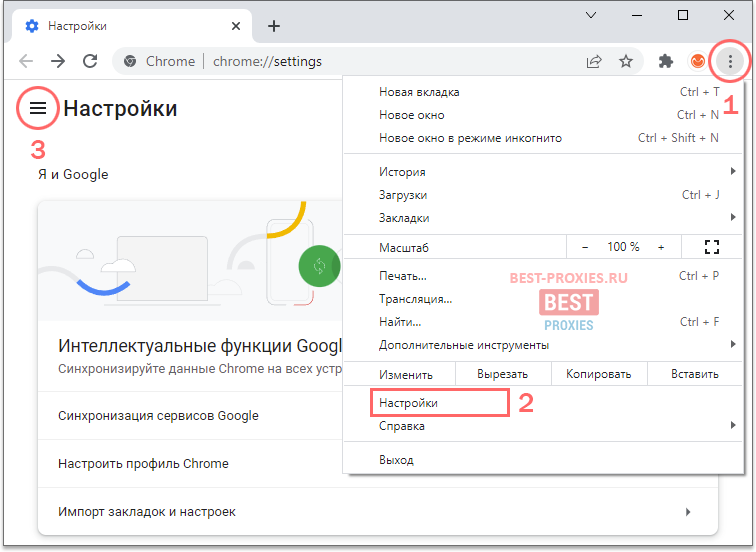
Task: Open Новое окно в режиме инкогнито
Action: tap(543, 138)
